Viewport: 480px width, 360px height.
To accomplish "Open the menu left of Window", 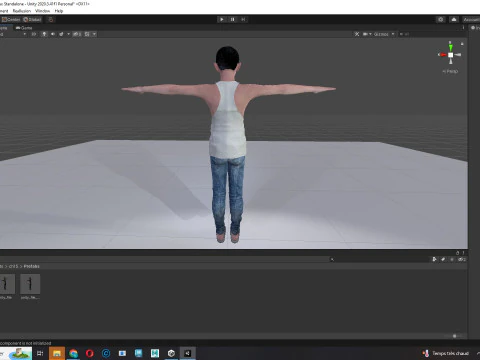I will click(22, 11).
